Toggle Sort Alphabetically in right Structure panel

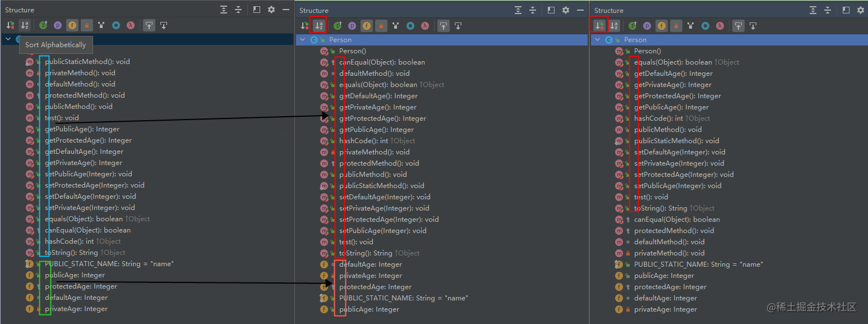click(x=614, y=25)
